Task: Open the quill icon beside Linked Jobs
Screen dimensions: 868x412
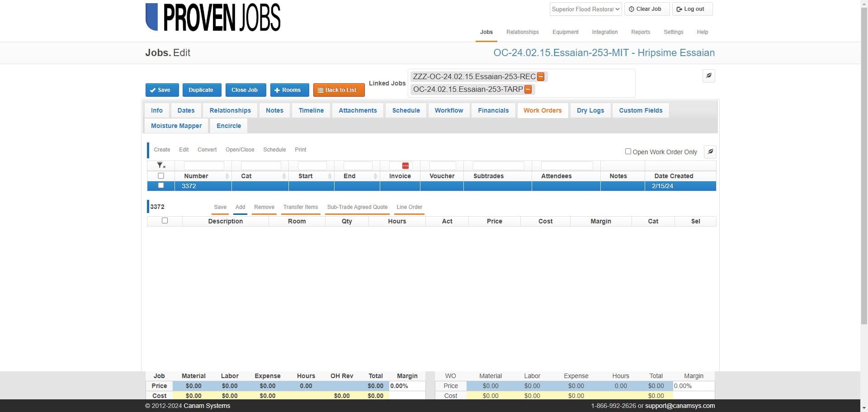Action: click(x=708, y=76)
